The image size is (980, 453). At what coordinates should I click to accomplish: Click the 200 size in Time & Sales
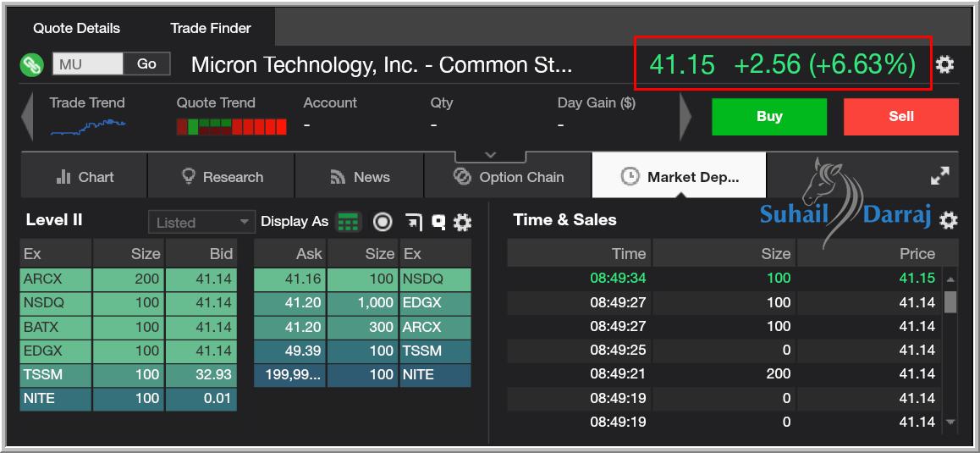point(779,373)
